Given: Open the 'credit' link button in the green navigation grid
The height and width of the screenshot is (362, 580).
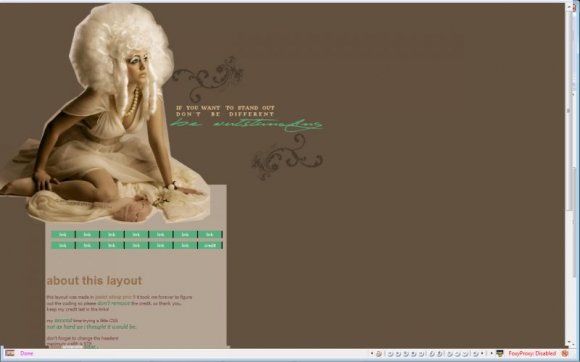Looking at the screenshot, I should point(210,246).
